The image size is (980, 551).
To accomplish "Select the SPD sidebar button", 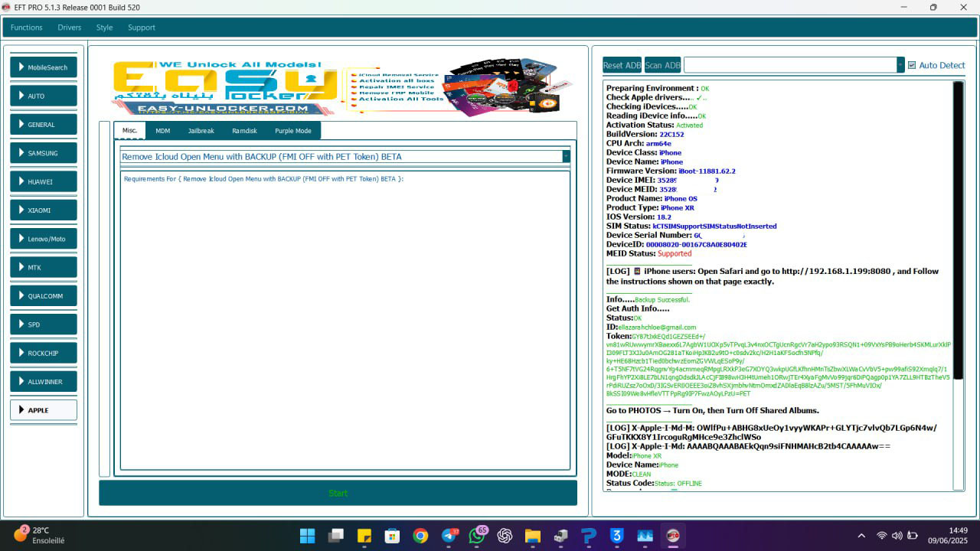I will 44,324.
